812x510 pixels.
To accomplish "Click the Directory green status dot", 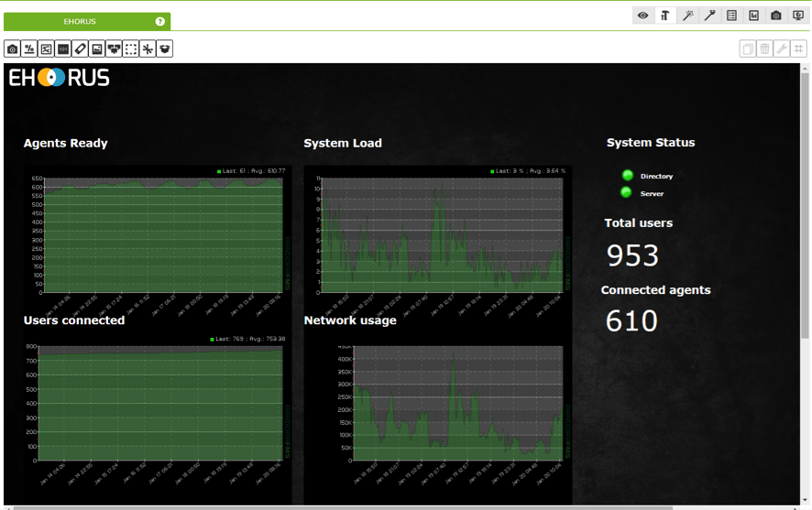I will point(628,176).
